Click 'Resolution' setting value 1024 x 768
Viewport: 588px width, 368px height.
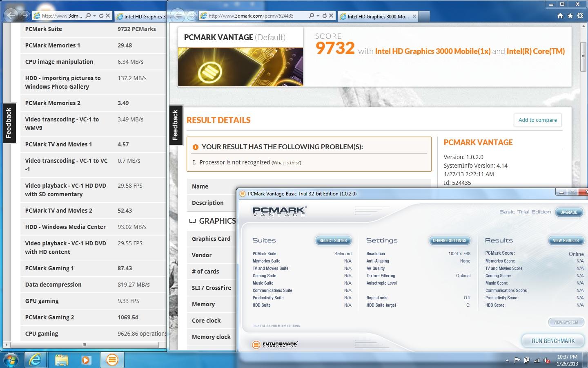(x=459, y=254)
